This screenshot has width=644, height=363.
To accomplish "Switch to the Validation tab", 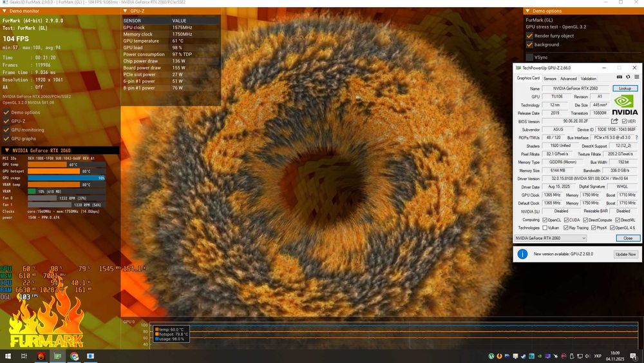I will pyautogui.click(x=588, y=79).
